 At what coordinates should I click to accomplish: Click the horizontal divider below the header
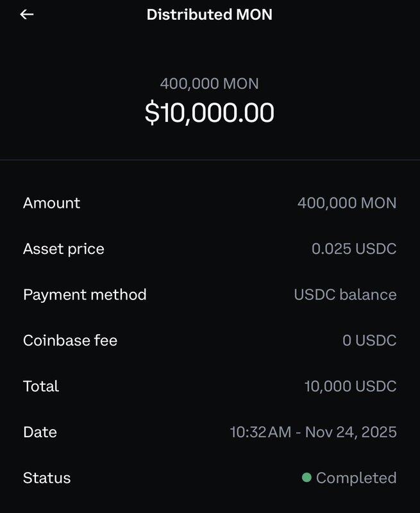(x=210, y=159)
